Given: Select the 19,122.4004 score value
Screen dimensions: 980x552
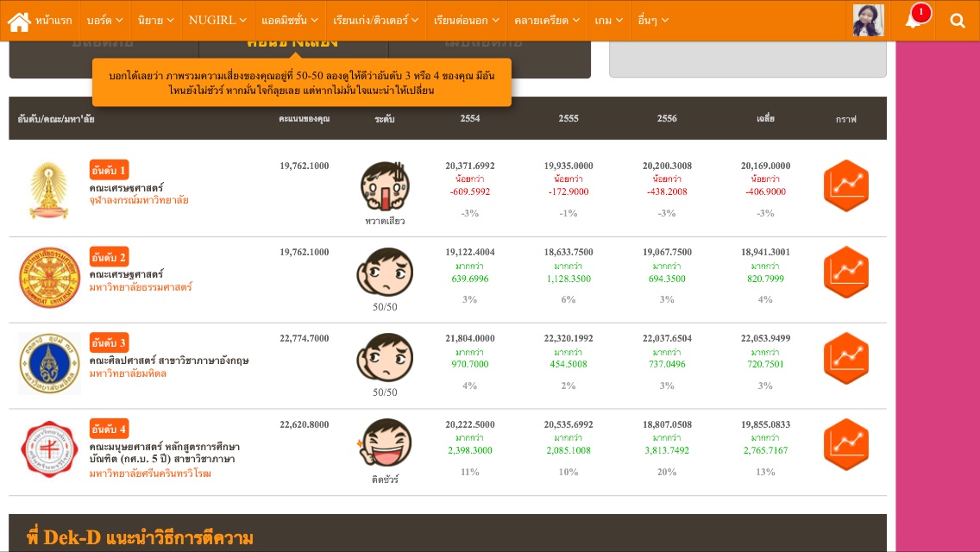Looking at the screenshot, I should click(470, 252).
